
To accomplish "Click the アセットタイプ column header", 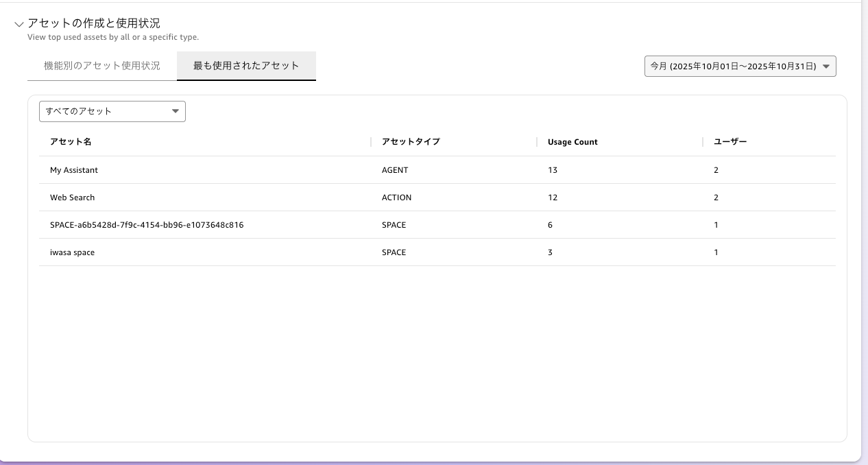I will click(411, 142).
